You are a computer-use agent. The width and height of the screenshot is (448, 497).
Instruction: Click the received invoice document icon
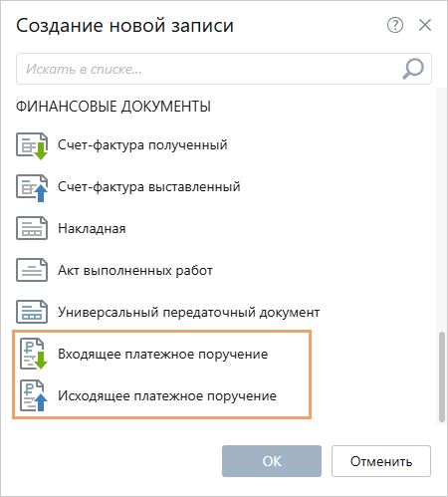tap(32, 145)
